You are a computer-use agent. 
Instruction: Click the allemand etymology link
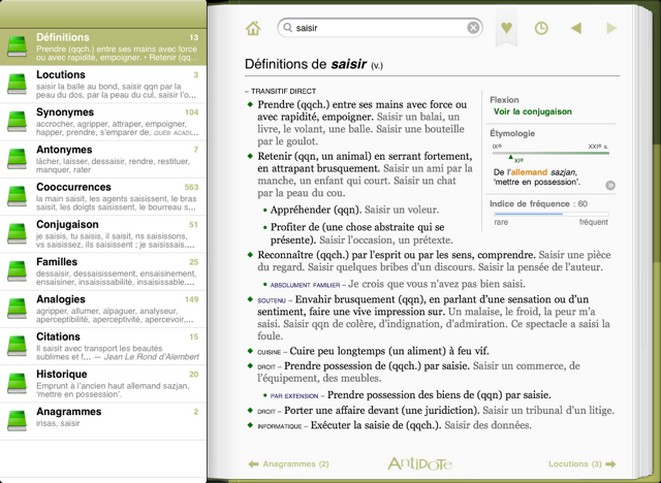pos(529,172)
